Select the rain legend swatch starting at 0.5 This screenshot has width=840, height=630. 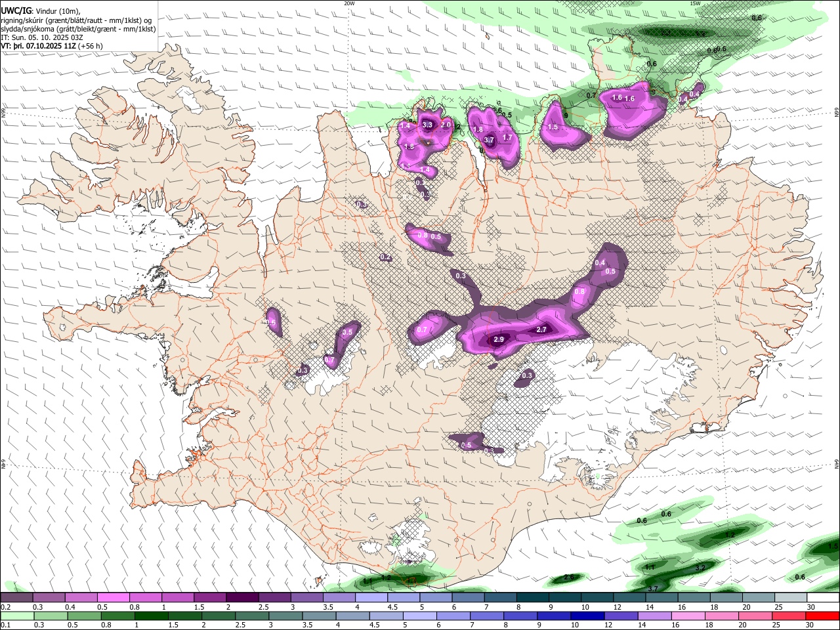(x=84, y=616)
